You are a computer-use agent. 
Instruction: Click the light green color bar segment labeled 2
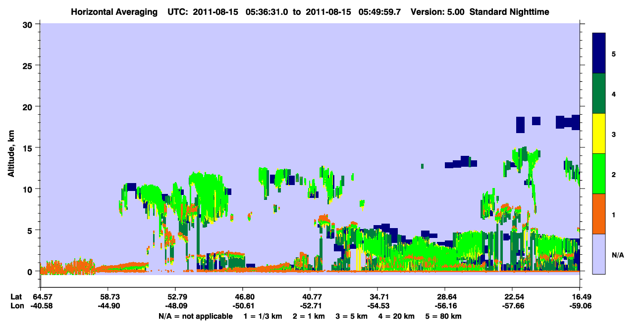599,174
